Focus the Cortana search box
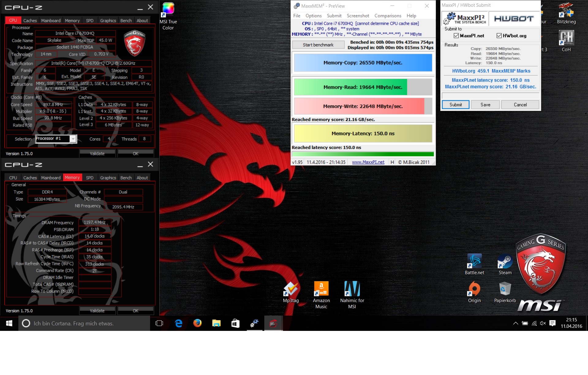Screen dimensions: 588x375 [84, 323]
